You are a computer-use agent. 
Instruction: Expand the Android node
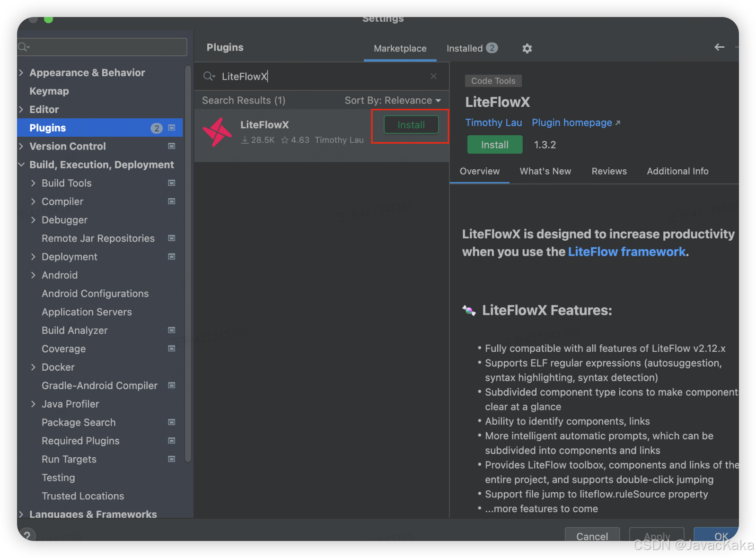[33, 275]
